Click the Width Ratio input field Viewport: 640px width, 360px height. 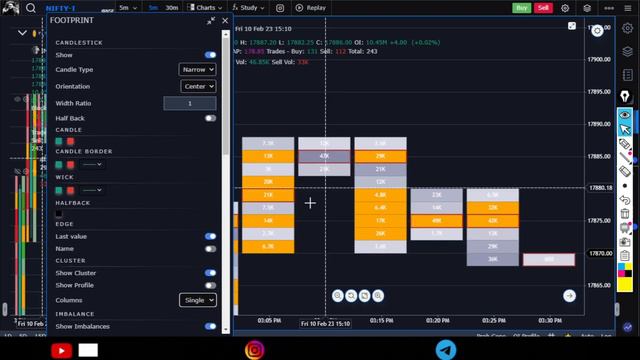click(190, 103)
